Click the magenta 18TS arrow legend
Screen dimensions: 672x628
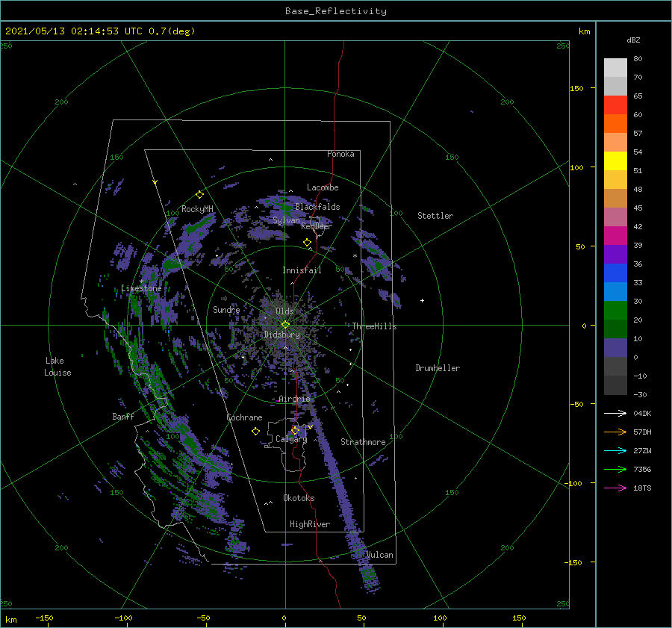(x=615, y=488)
